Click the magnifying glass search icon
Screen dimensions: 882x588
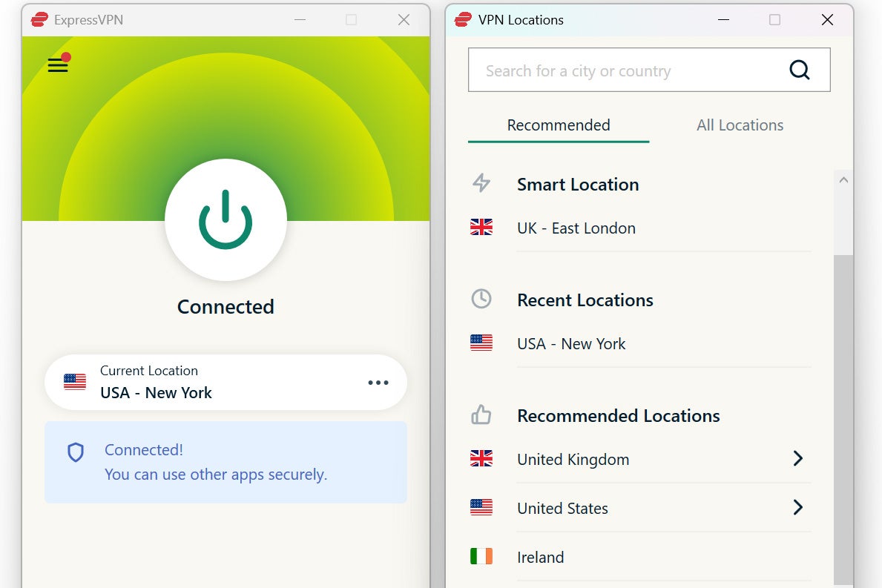799,70
